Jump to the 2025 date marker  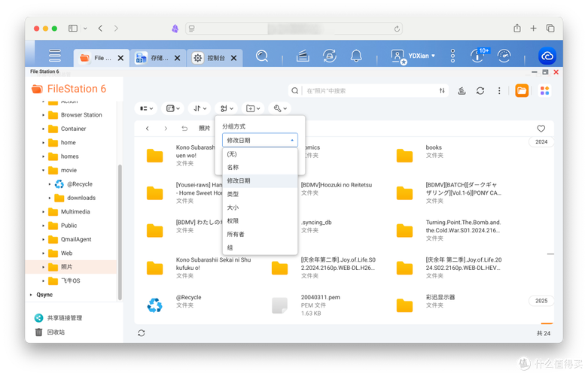pyautogui.click(x=541, y=301)
